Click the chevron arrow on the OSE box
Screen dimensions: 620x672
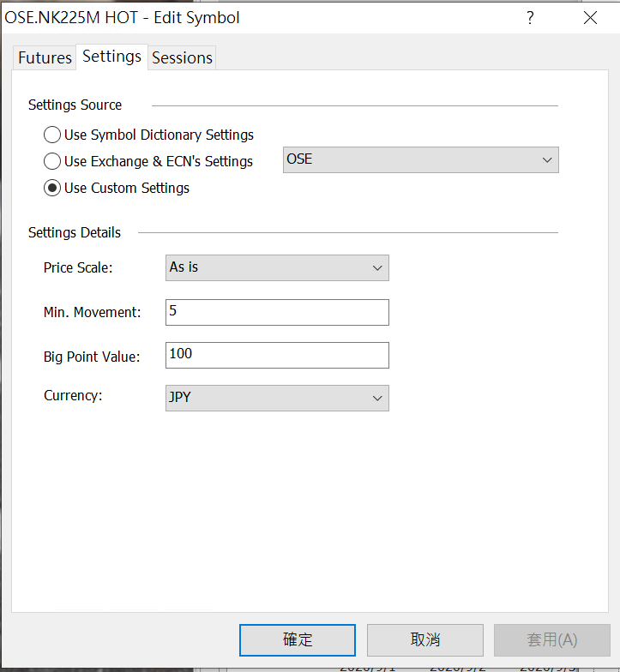(547, 160)
